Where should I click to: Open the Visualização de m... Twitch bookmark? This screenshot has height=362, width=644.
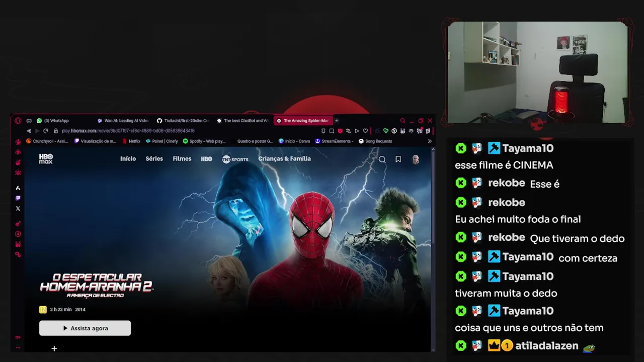click(x=96, y=141)
